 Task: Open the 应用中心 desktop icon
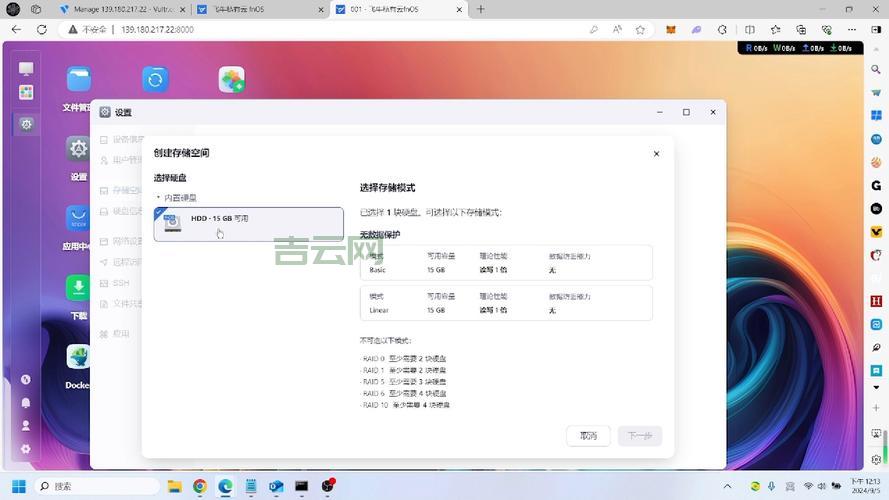pos(78,218)
